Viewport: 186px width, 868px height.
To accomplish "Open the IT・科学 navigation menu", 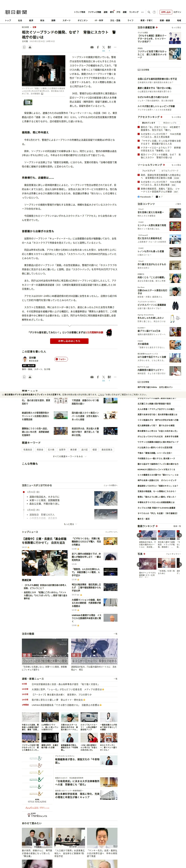I will [x=99, y=21].
